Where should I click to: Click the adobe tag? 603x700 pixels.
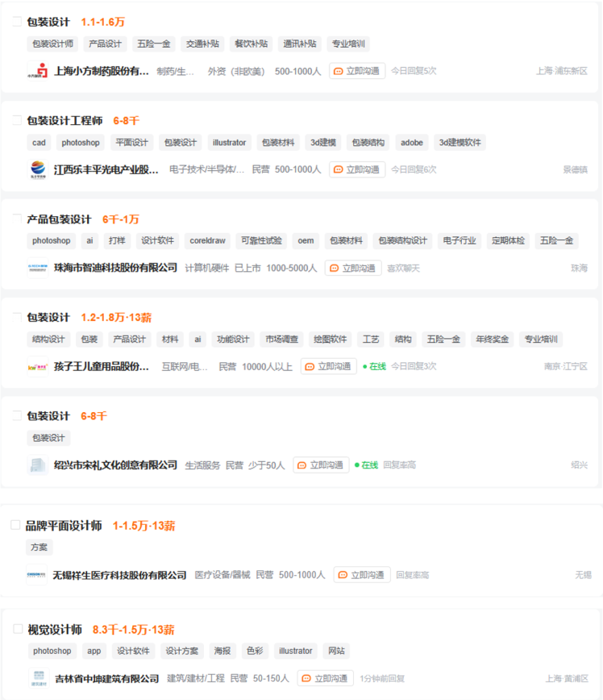point(411,143)
